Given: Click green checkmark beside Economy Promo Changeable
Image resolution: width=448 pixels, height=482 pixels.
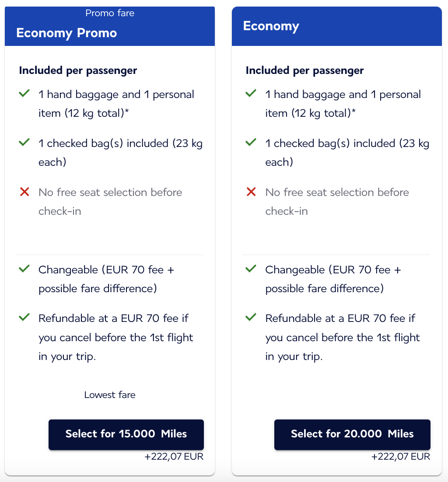Looking at the screenshot, I should pos(24,269).
